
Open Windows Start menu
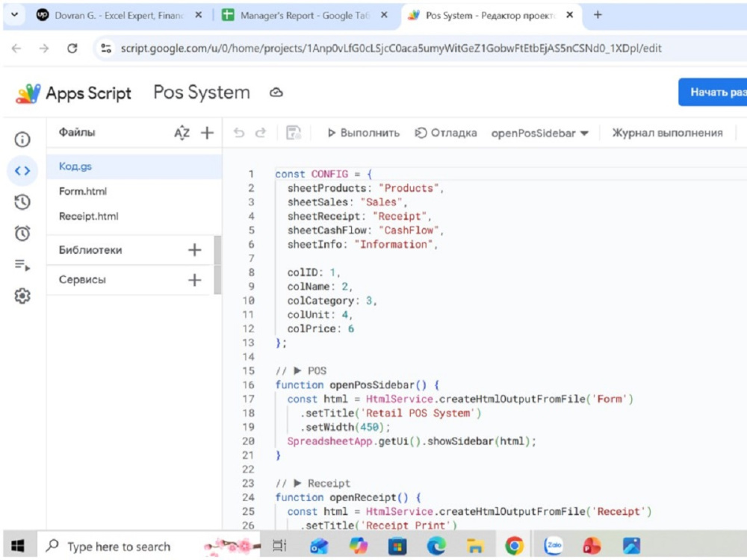(18, 546)
